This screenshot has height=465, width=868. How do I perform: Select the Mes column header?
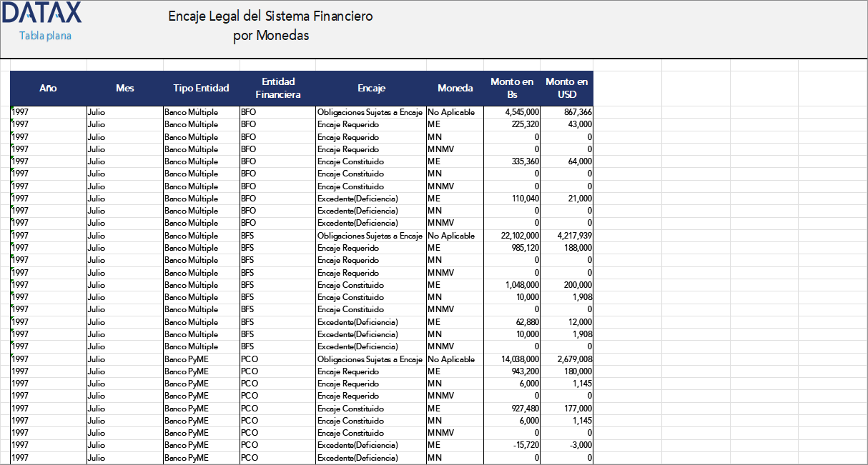tap(125, 88)
